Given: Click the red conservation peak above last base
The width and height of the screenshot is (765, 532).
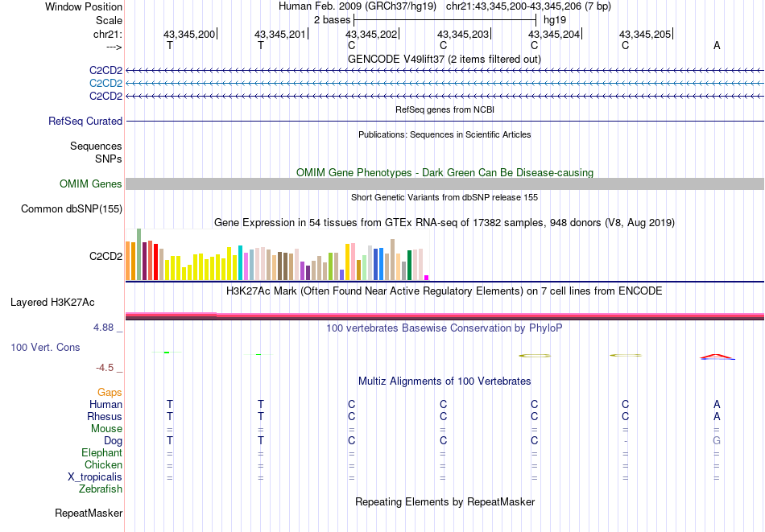Looking at the screenshot, I should tap(716, 357).
